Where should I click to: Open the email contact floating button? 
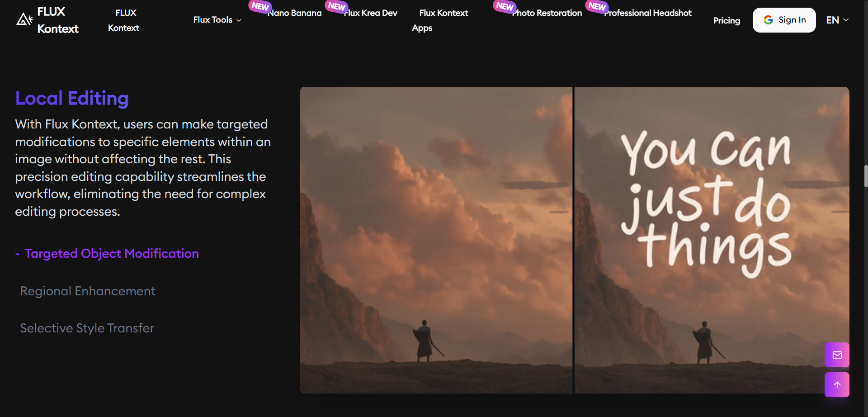point(837,355)
